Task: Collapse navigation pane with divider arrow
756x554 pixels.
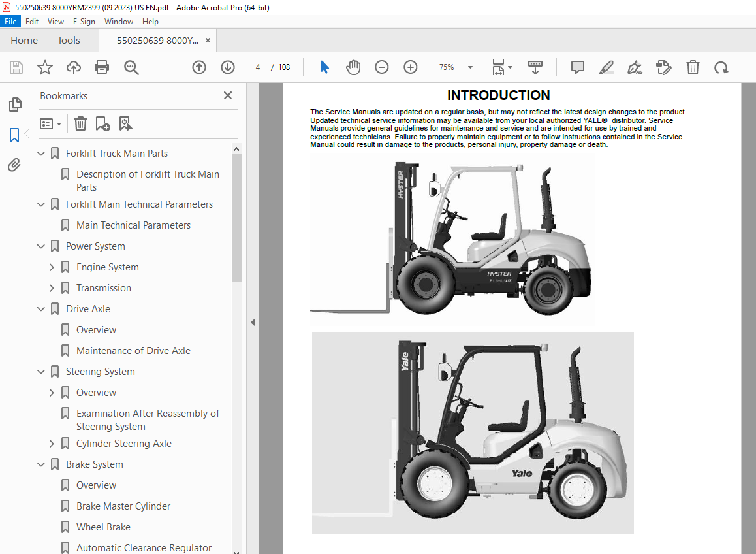Action: point(253,322)
